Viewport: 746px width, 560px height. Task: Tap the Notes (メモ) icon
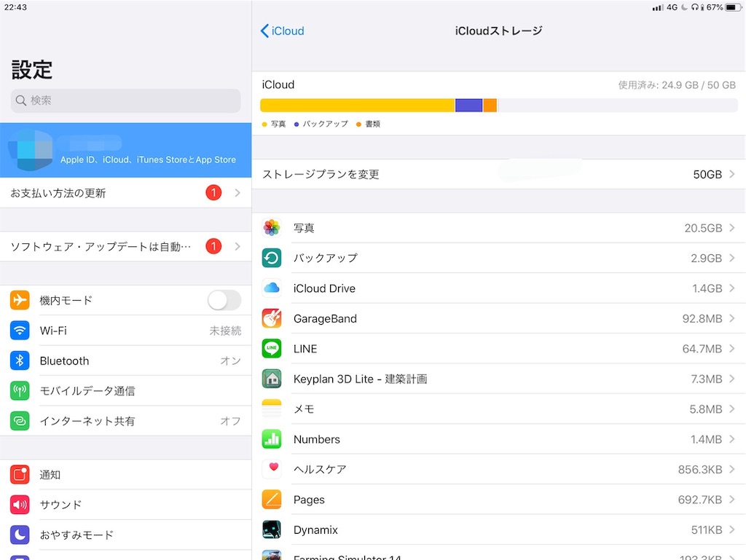[272, 409]
